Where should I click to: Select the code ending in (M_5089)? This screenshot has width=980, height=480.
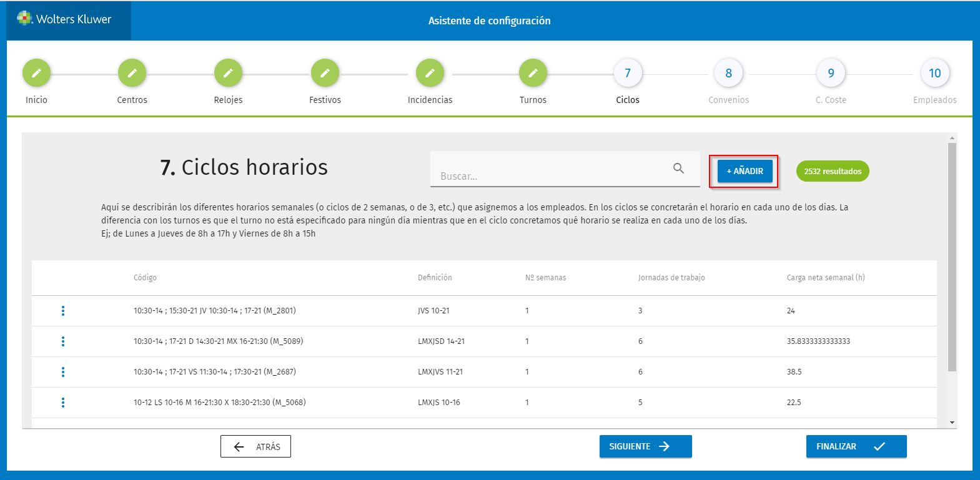click(218, 341)
